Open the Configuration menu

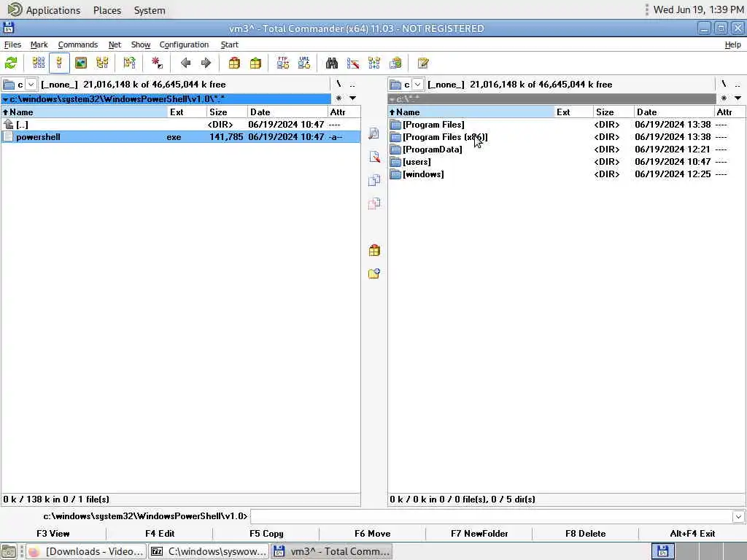(184, 44)
